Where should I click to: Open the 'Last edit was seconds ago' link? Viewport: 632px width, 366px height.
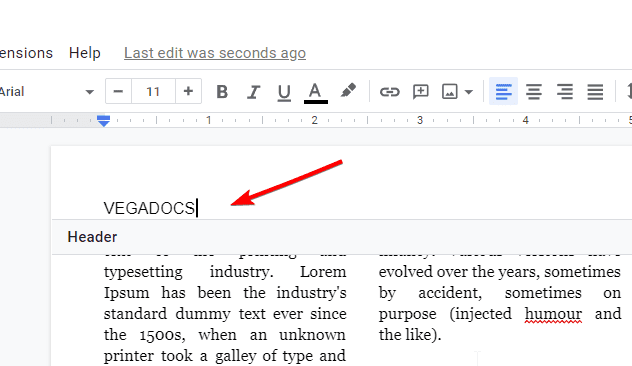[x=215, y=53]
